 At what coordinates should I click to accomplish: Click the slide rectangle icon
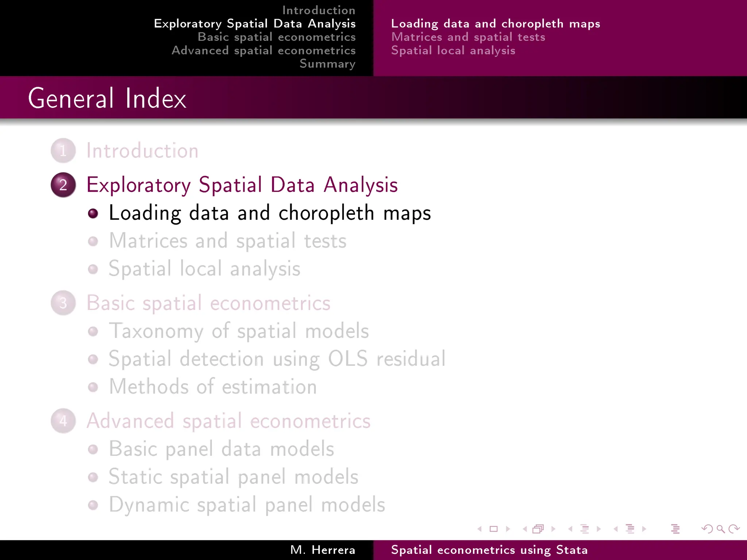coord(494,529)
